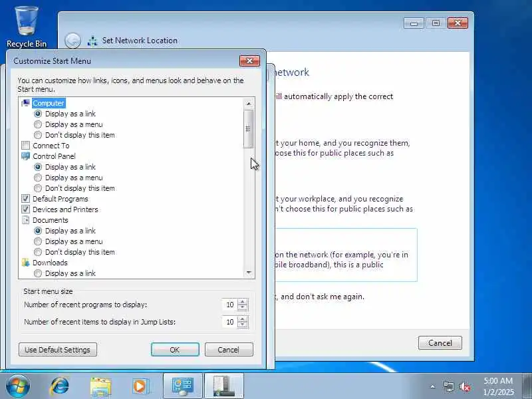Select Documents 'Don't display this item'
532x399 pixels.
(38, 252)
